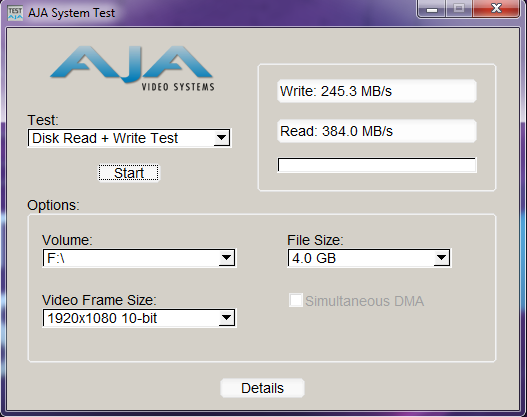The width and height of the screenshot is (527, 417).
Task: Click the AJA System Test window title text
Action: coord(72,13)
